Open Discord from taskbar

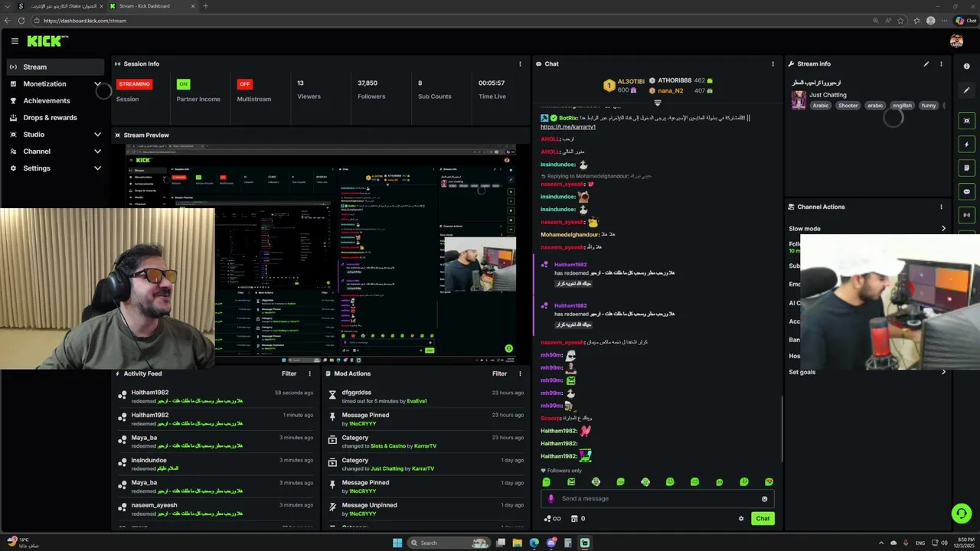coord(550,543)
